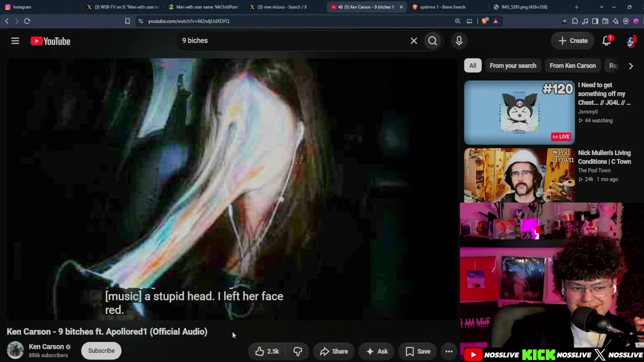Clear the search text with the X
The image size is (644, 362).
tap(414, 41)
